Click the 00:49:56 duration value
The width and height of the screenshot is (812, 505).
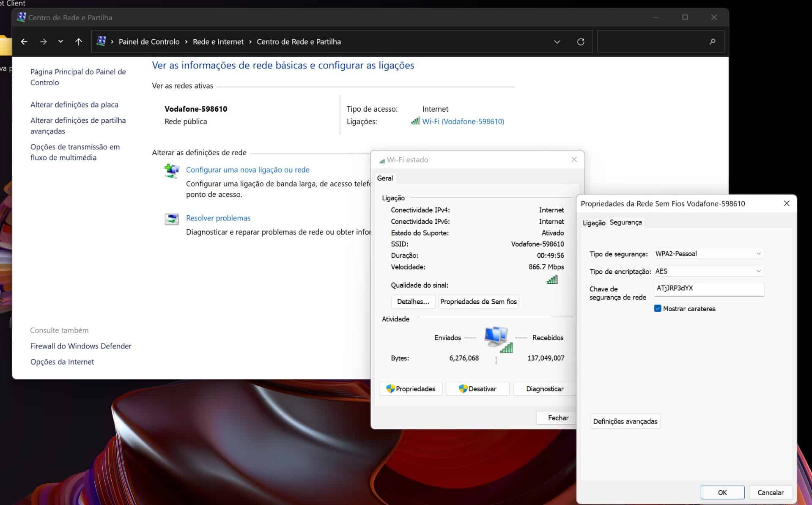550,255
